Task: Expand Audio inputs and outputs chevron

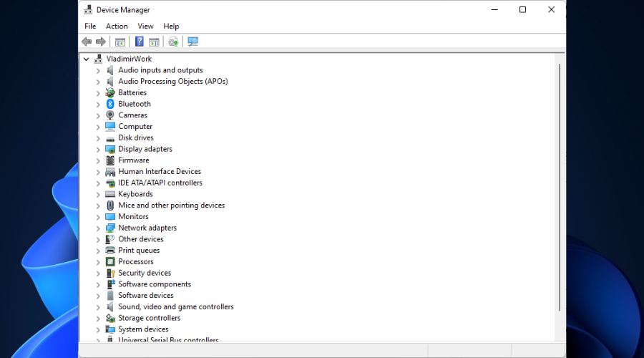Action: (x=98, y=71)
